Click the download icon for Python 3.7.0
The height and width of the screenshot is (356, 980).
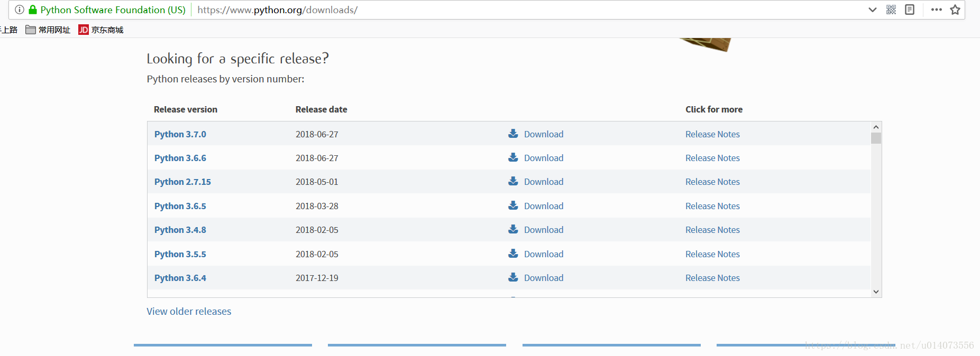point(513,134)
